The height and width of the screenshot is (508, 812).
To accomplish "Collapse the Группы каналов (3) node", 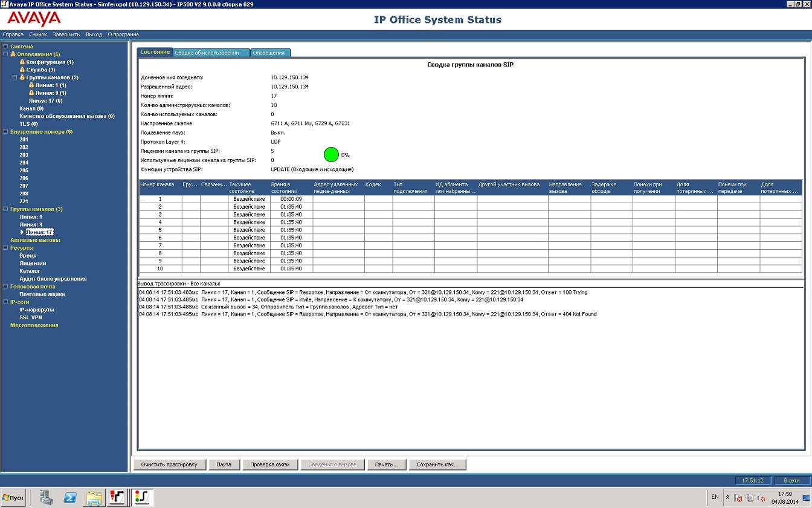I will coord(5,209).
